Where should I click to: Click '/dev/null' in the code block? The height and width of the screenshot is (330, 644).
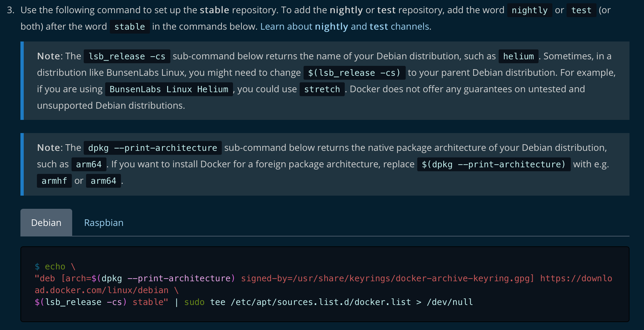pos(450,302)
